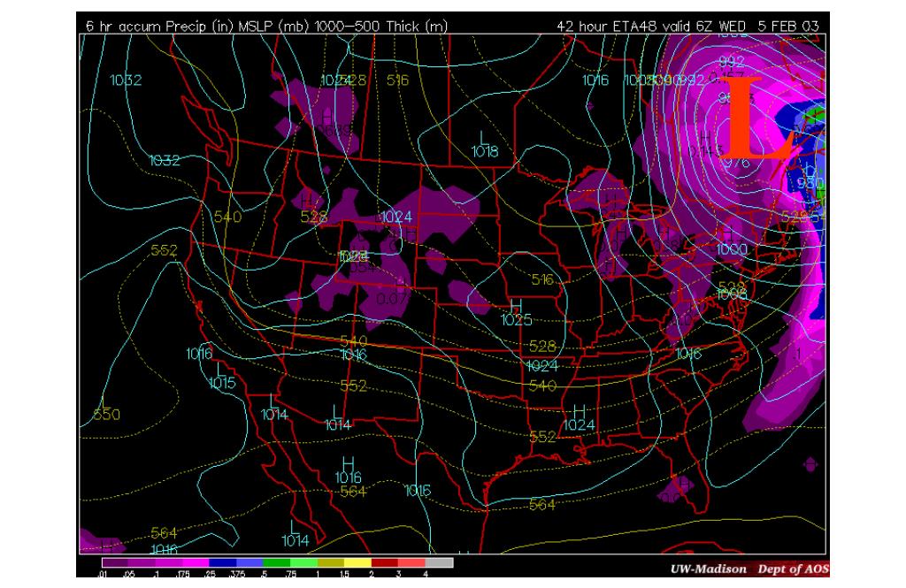
Task: Select the dark red 2 legend swatch
Action: pos(384,562)
